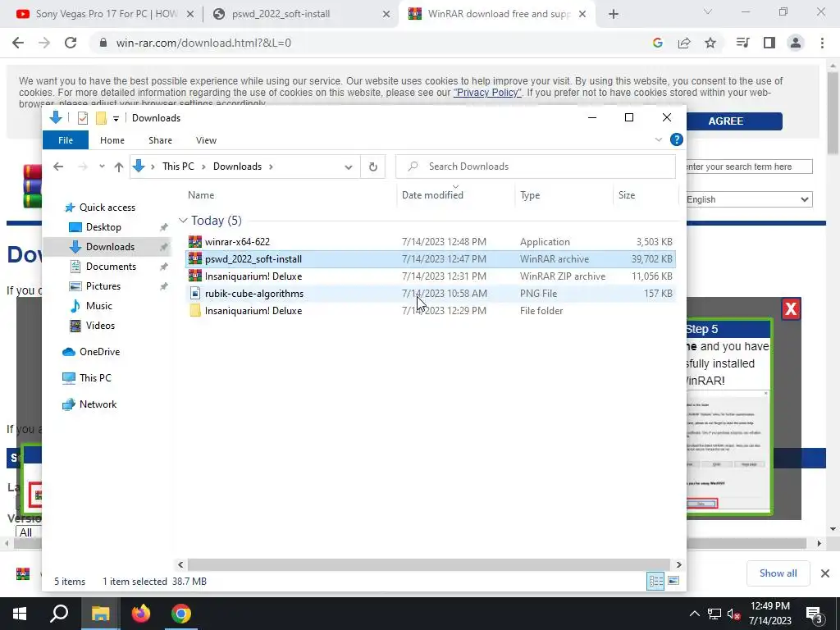Click the Properties icon in Quick Access Toolbar
The width and height of the screenshot is (840, 630).
click(x=83, y=118)
